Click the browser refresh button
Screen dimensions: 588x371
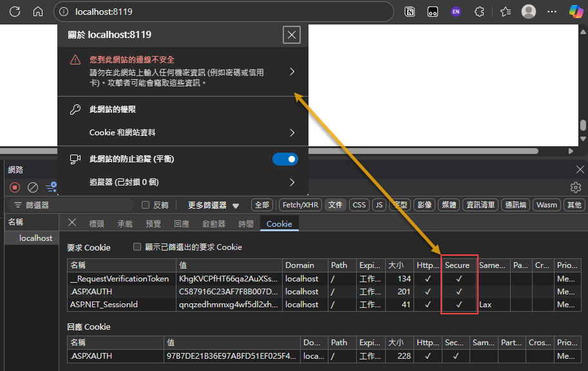click(15, 12)
